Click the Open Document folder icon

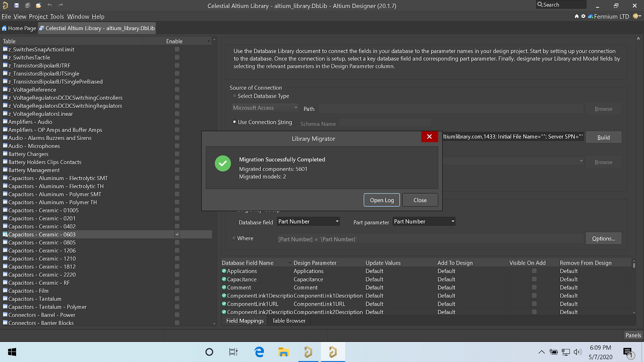click(x=38, y=5)
